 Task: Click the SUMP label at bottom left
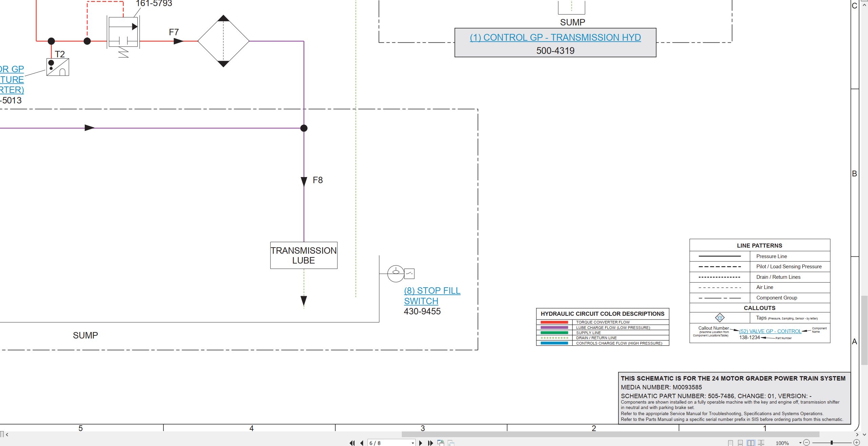pos(85,335)
